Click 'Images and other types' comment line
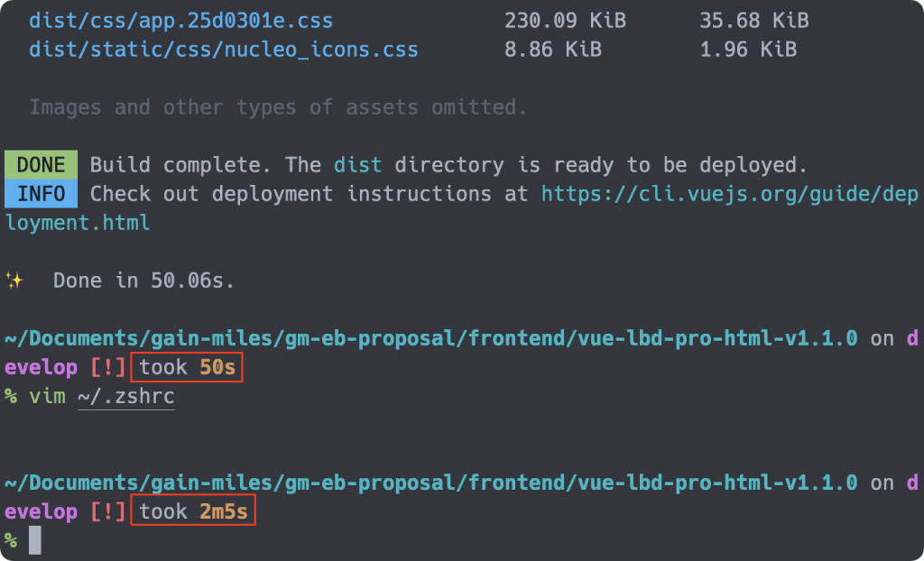Viewport: 924px width, 561px height. (278, 107)
